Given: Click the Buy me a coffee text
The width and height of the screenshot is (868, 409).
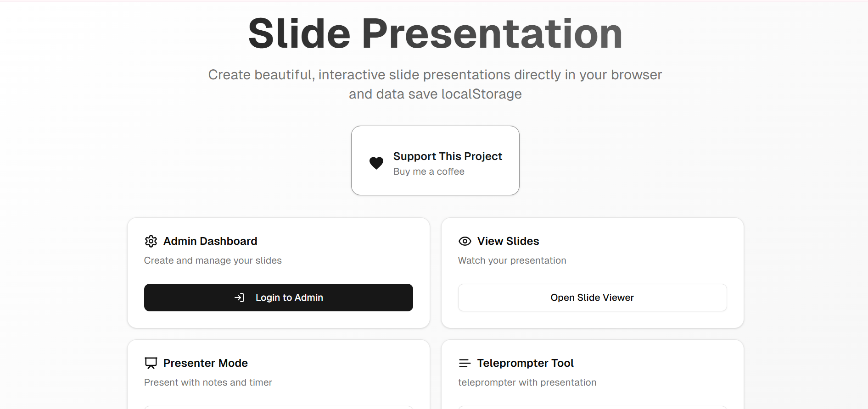Looking at the screenshot, I should pos(429,171).
